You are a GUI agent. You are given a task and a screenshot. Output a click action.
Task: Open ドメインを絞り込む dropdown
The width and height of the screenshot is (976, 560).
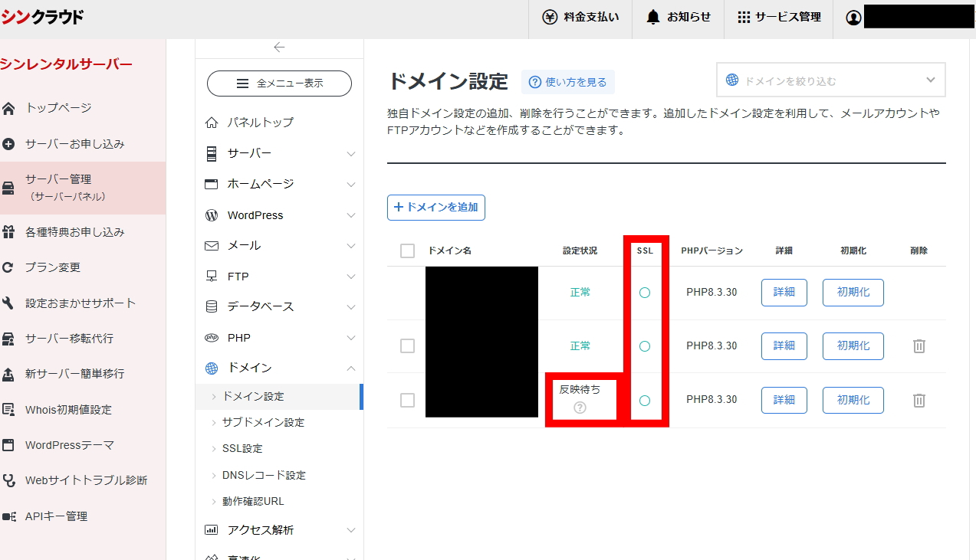(831, 80)
